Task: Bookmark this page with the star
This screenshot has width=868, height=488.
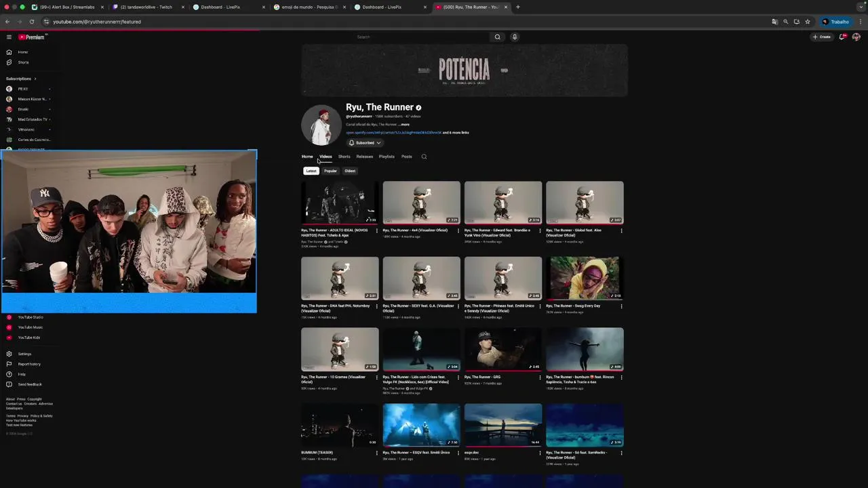Action: coord(808,22)
